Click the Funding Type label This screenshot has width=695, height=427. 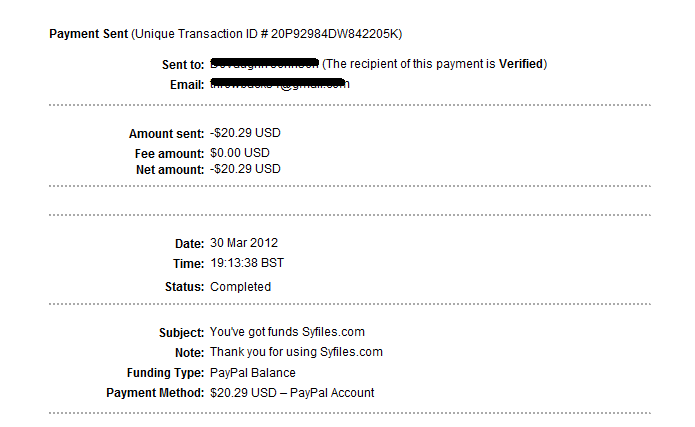pos(165,373)
